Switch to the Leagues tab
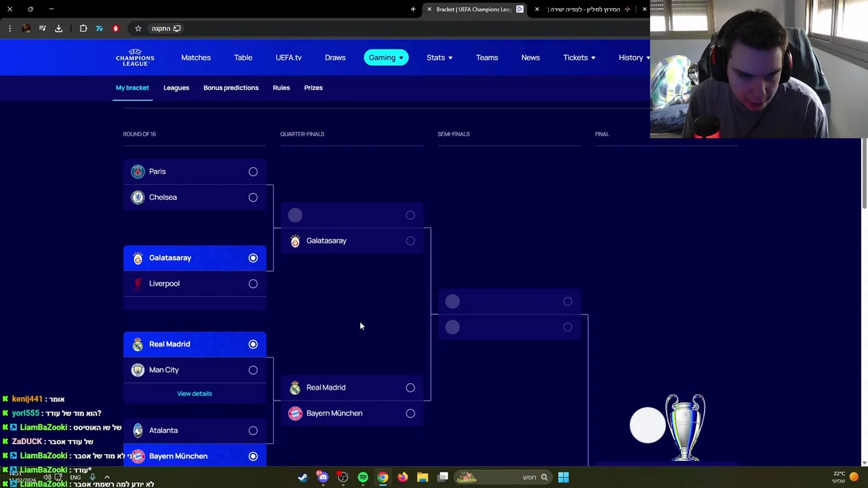This screenshot has height=488, width=868. [x=176, y=88]
